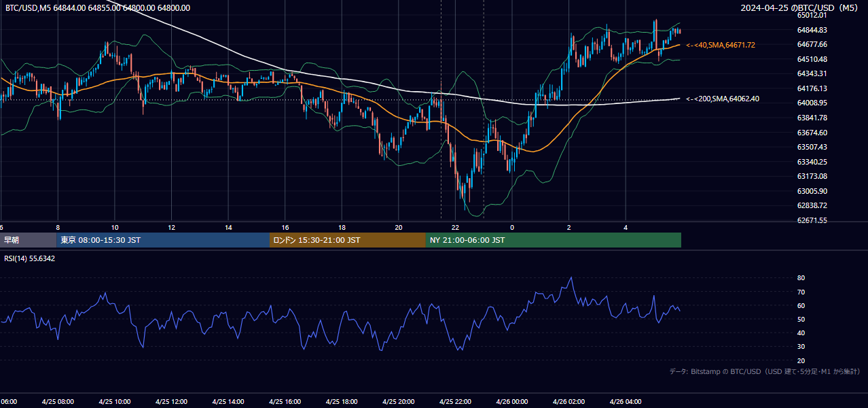Viewport: 868px width, 408px height.
Task: Click hour tick 10 below the price chart
Action: point(115,227)
